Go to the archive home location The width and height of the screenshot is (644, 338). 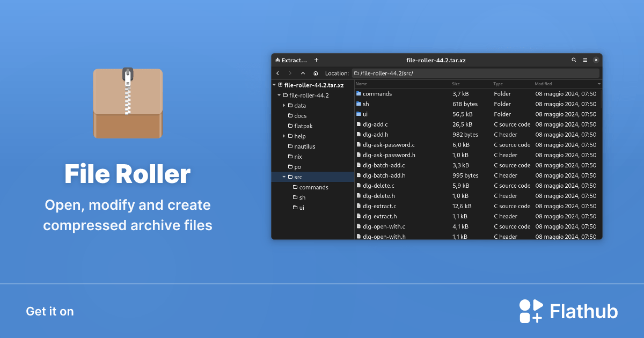coord(316,73)
